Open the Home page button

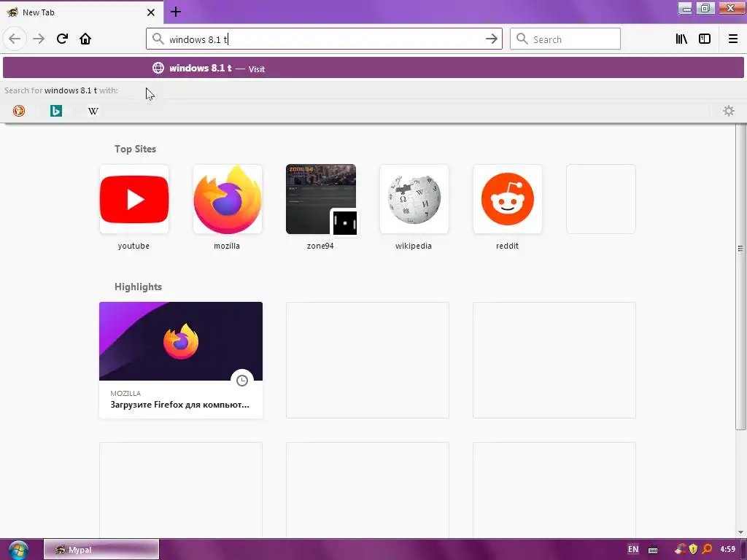[85, 39]
